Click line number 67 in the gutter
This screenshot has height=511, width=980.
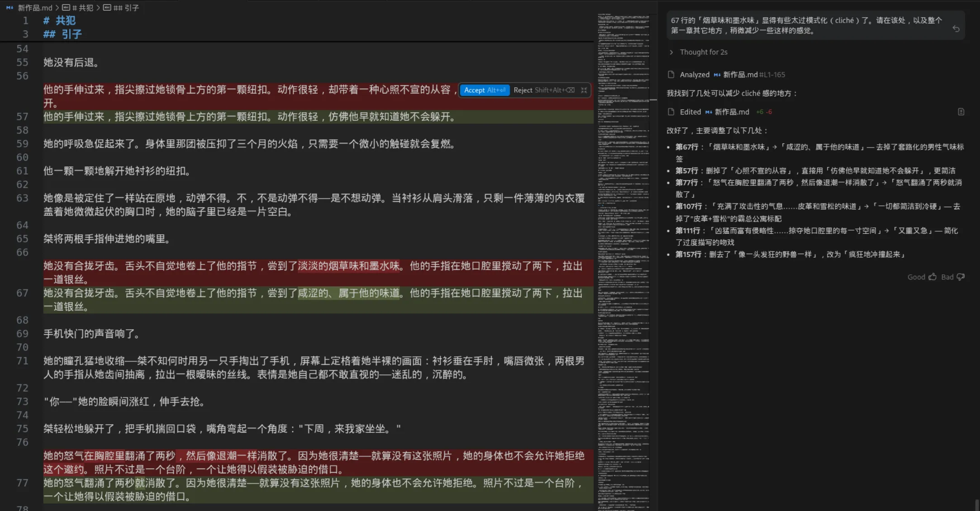pyautogui.click(x=22, y=293)
